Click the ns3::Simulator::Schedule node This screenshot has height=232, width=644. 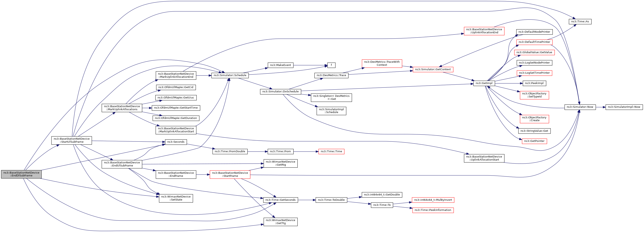(230, 75)
